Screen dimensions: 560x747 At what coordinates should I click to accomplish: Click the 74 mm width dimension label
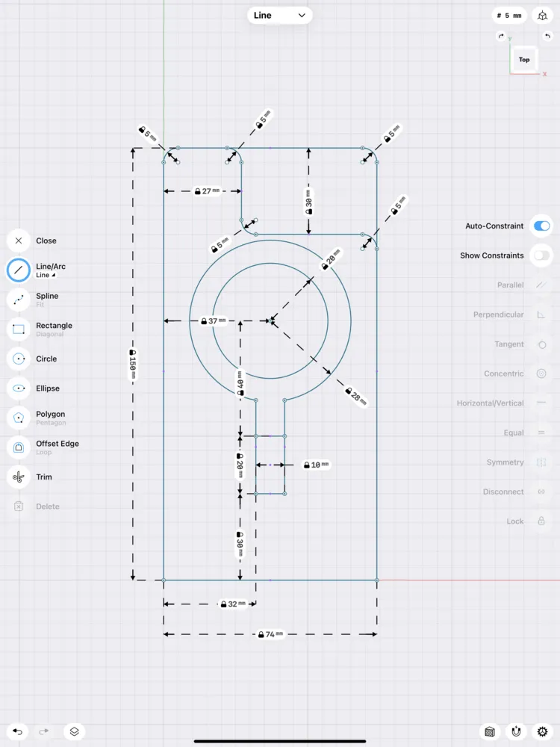[270, 634]
